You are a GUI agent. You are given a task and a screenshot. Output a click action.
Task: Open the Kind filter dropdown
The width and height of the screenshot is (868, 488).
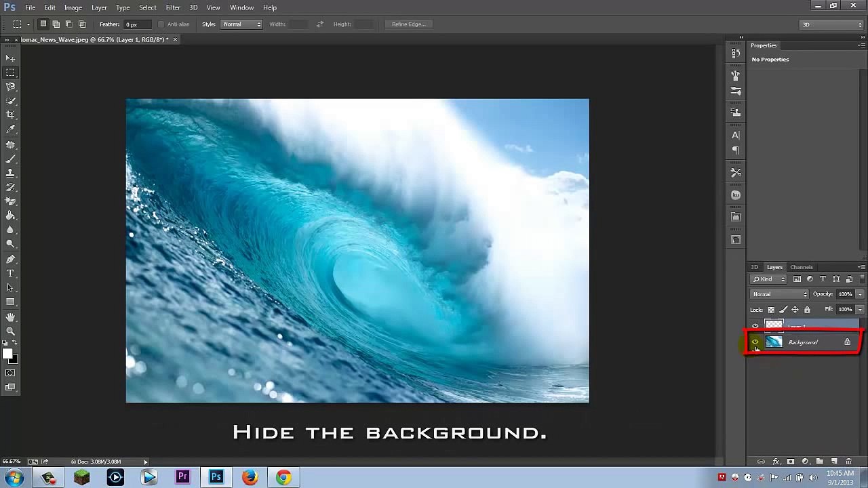(x=768, y=279)
